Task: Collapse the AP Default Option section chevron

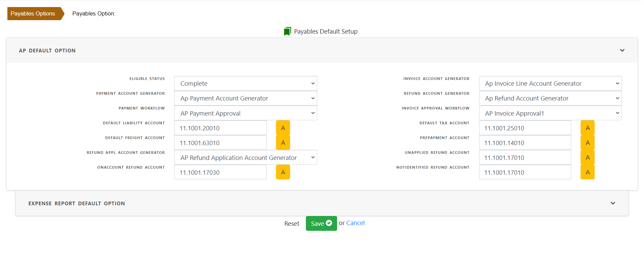Action: point(622,50)
